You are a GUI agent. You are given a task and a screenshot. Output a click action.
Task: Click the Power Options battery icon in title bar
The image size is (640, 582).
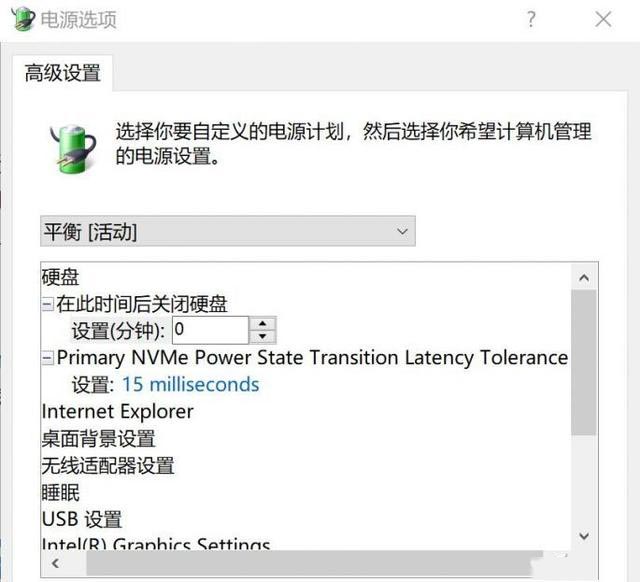click(x=23, y=18)
